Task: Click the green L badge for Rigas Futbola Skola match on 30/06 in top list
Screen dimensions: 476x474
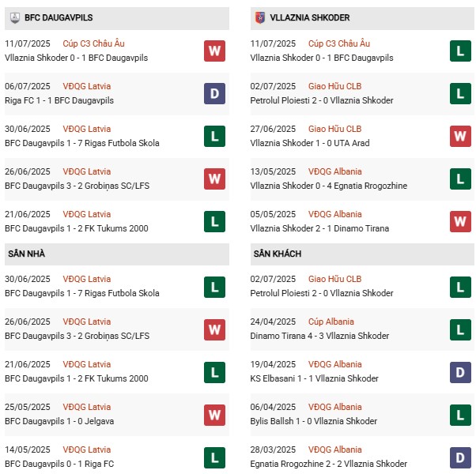Action: tap(214, 136)
